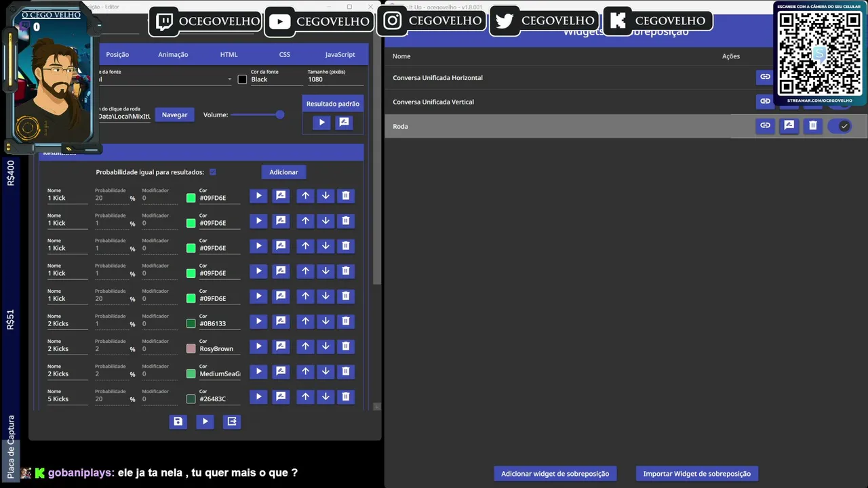This screenshot has height=488, width=868.
Task: Move the MediumSeaGreen result down
Action: click(325, 371)
